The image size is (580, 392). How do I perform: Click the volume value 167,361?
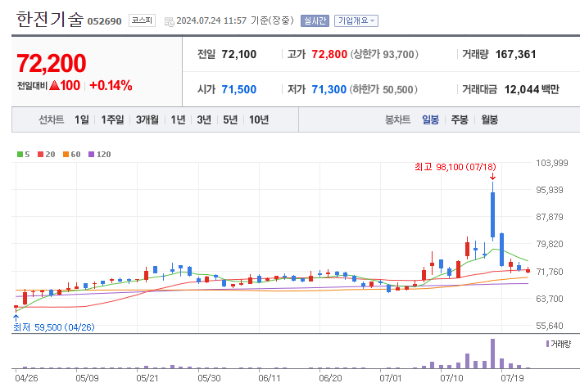(515, 54)
